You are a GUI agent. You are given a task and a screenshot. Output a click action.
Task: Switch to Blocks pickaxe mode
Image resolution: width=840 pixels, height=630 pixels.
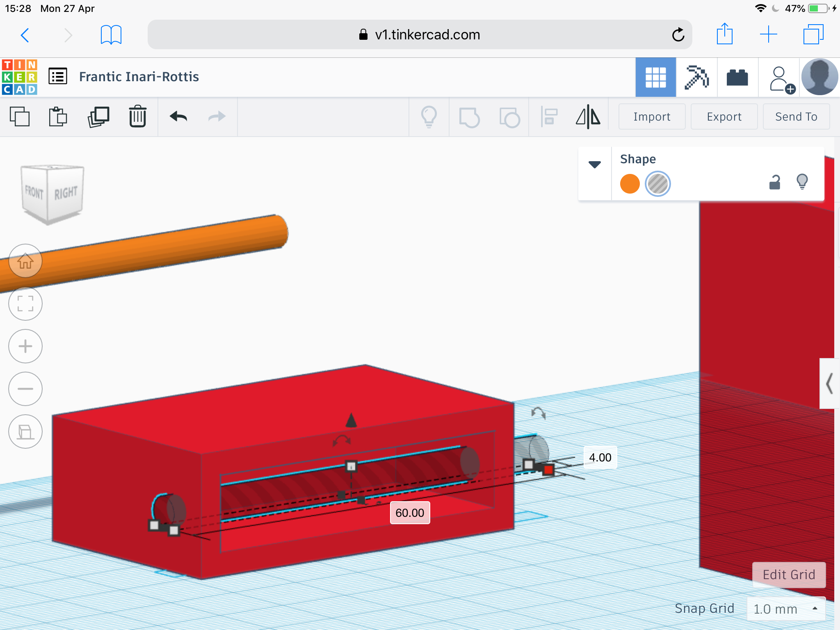(696, 77)
